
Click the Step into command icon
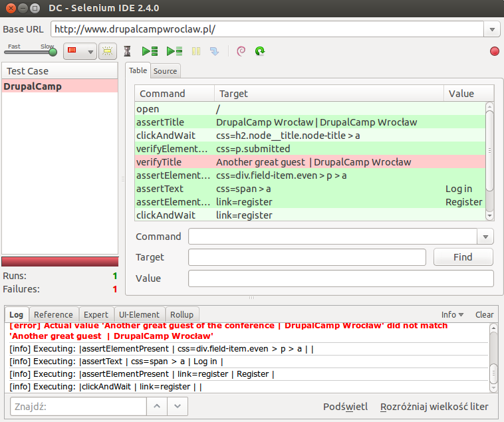point(214,51)
